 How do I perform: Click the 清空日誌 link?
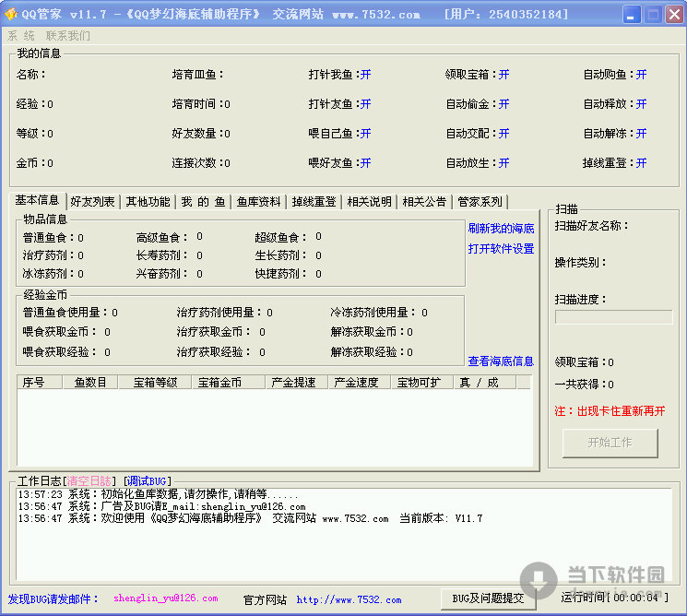89,481
